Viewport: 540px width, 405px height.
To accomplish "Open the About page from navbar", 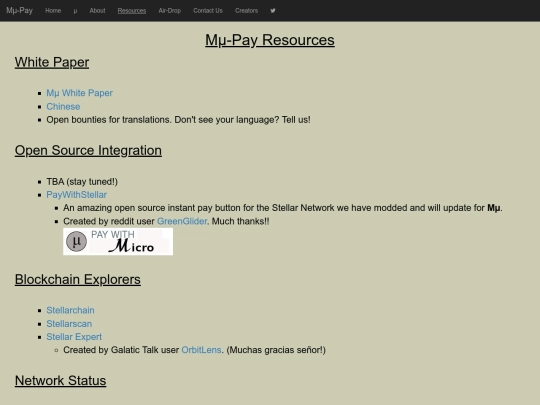I will point(97,11).
